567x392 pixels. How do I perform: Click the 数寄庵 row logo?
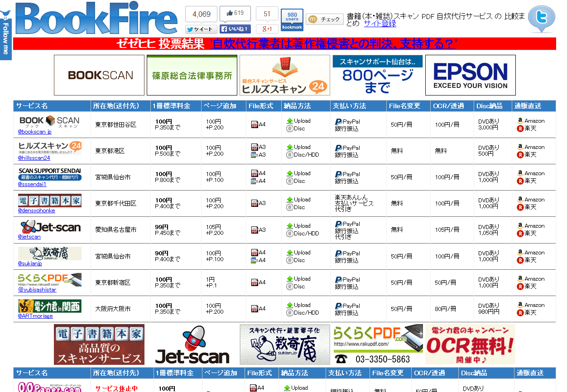pyautogui.click(x=50, y=253)
